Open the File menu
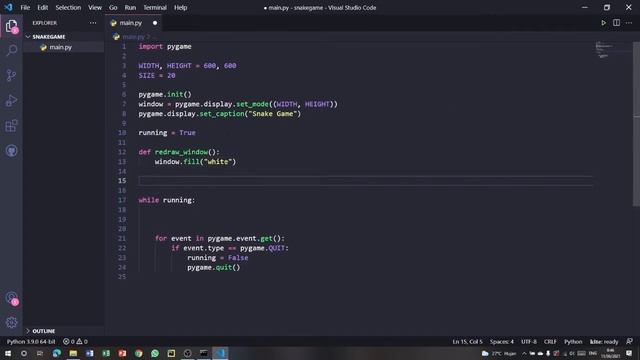This screenshot has height=360, width=640. [25, 7]
